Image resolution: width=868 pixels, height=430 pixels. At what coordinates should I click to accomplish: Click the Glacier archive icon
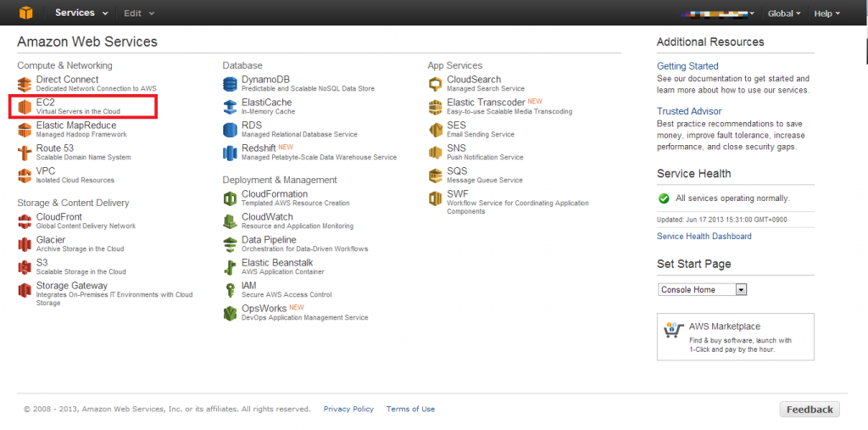click(25, 243)
